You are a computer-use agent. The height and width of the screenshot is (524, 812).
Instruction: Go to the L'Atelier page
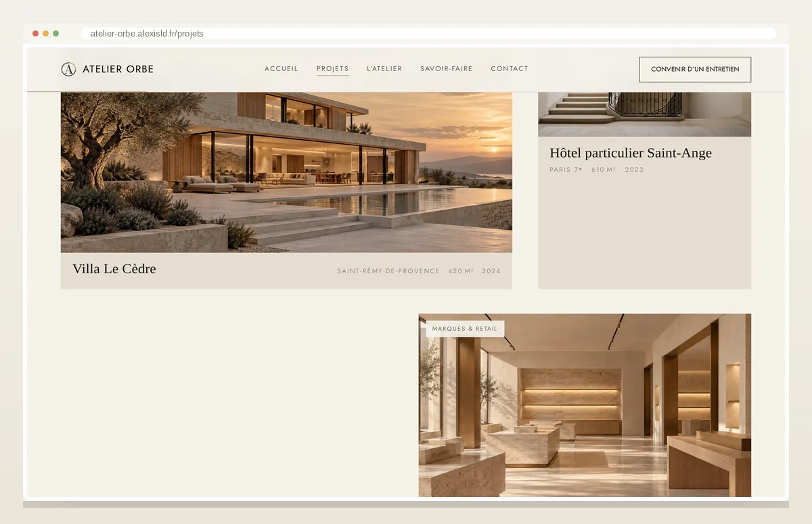pos(384,69)
